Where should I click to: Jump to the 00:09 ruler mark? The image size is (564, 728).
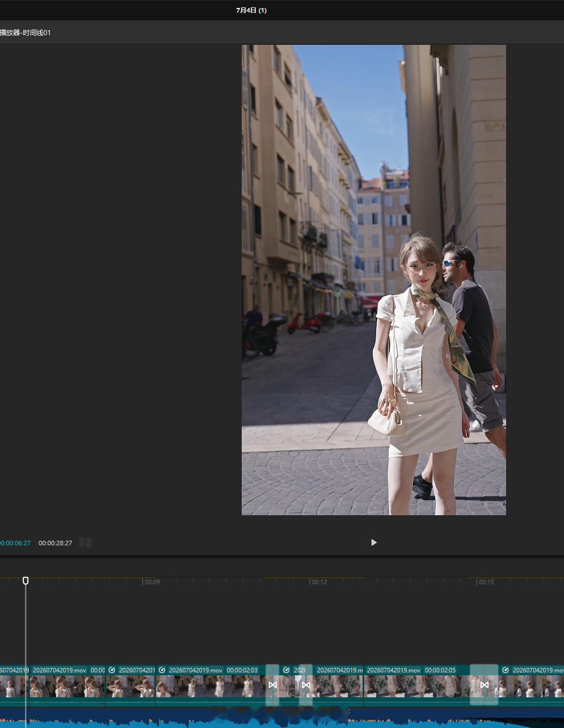[x=151, y=582]
